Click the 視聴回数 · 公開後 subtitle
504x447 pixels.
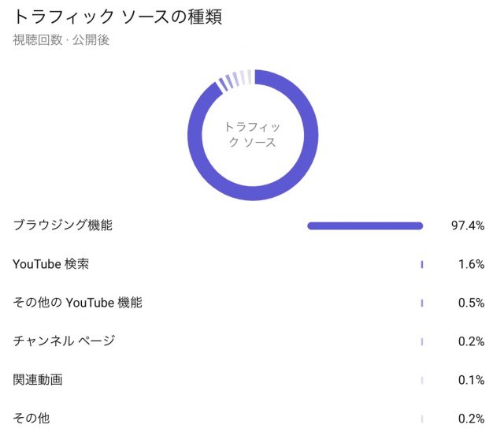point(61,40)
